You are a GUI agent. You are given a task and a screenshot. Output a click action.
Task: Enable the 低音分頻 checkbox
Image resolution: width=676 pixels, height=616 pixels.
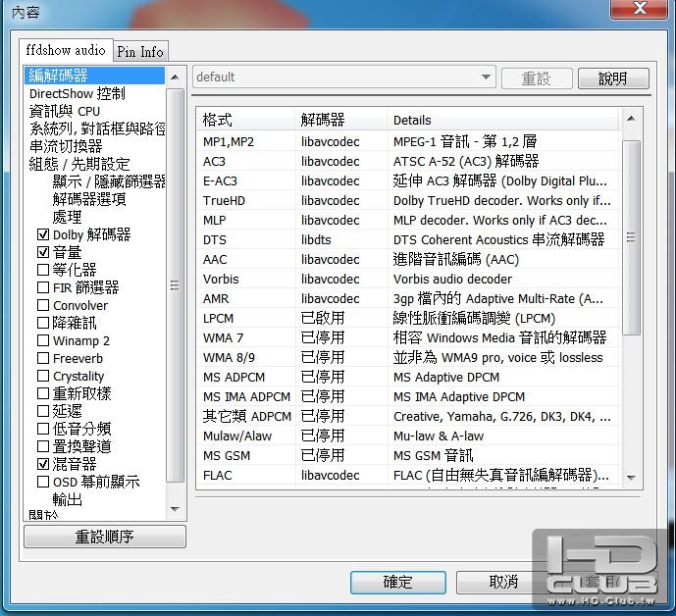[x=43, y=429]
